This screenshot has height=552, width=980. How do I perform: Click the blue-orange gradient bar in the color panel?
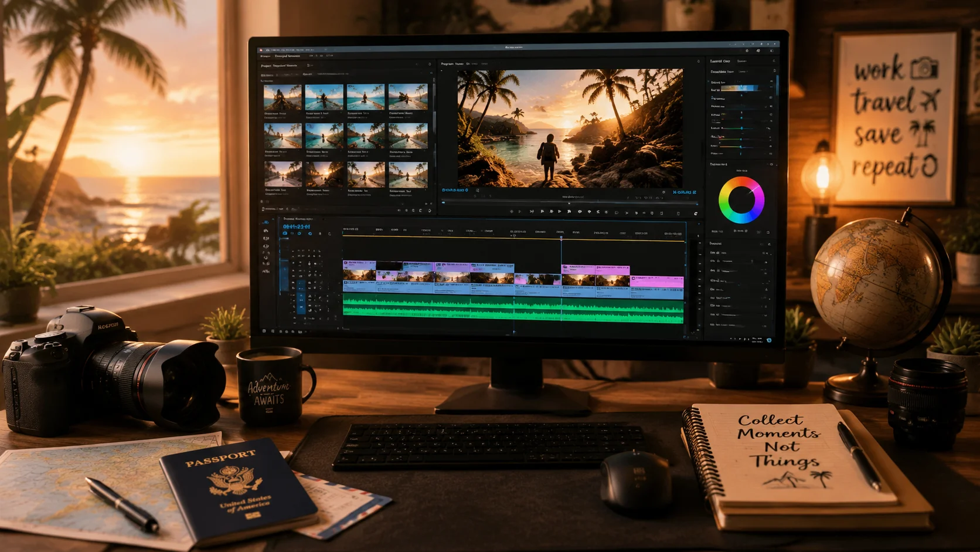740,88
